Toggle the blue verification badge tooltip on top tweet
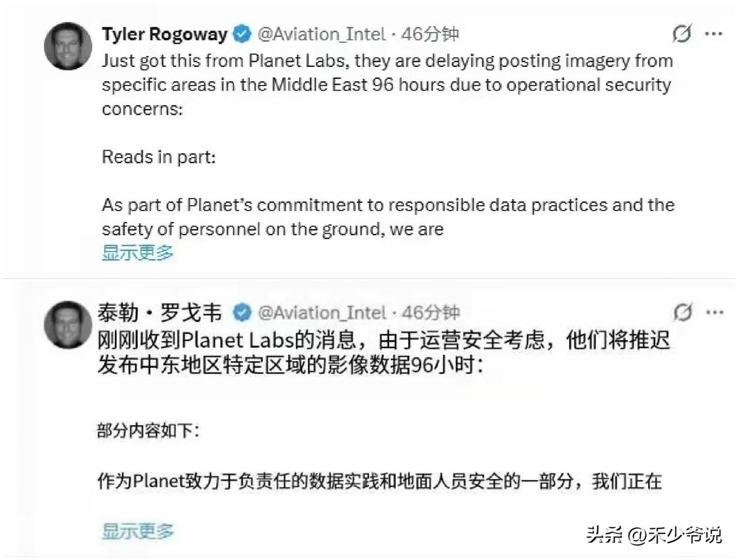738x560 pixels. pos(242,33)
